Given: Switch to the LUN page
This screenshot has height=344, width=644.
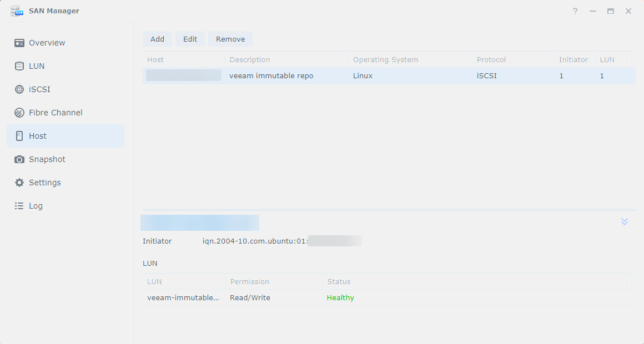Looking at the screenshot, I should click(x=37, y=66).
